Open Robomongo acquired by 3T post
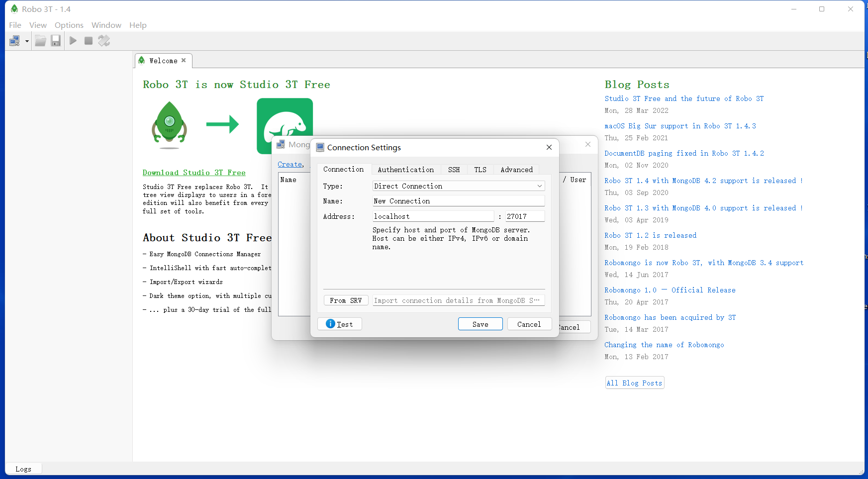The image size is (868, 479). pyautogui.click(x=670, y=317)
